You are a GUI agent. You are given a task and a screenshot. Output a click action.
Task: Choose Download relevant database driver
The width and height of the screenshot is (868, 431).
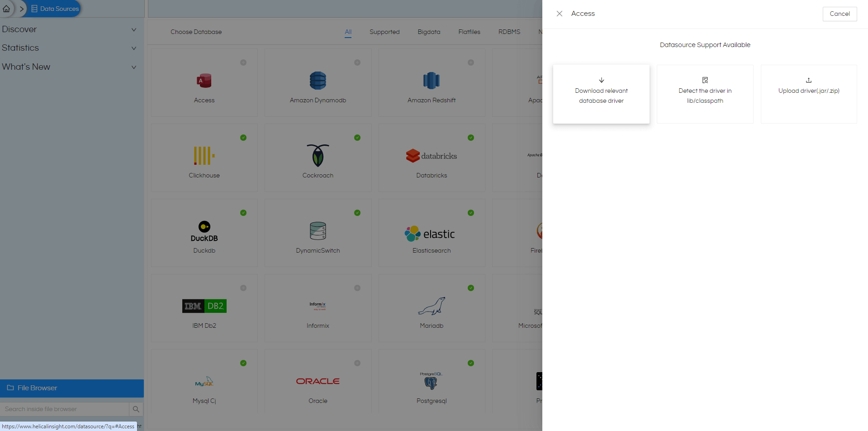point(601,94)
